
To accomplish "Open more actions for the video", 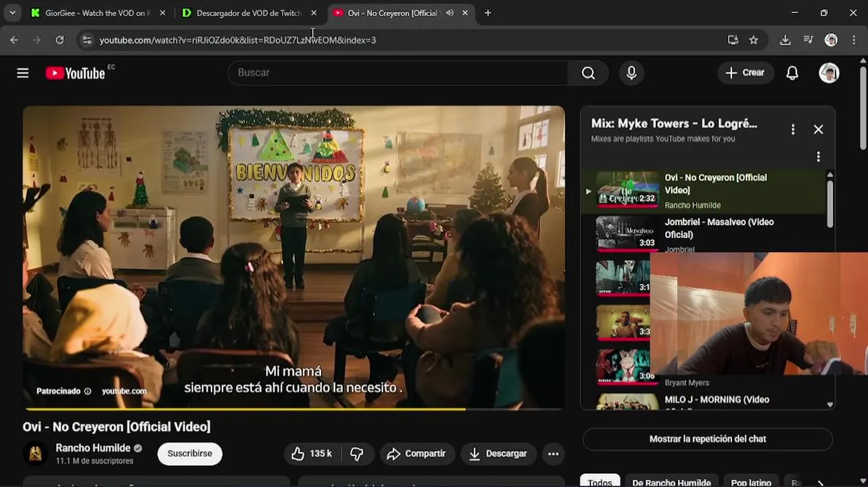I will coord(553,454).
